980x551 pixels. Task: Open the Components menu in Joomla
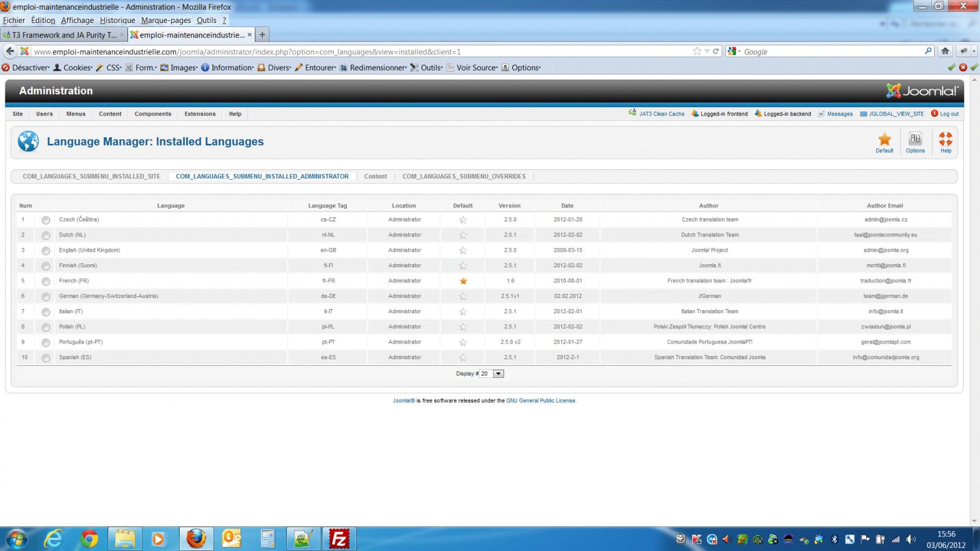[x=152, y=114]
